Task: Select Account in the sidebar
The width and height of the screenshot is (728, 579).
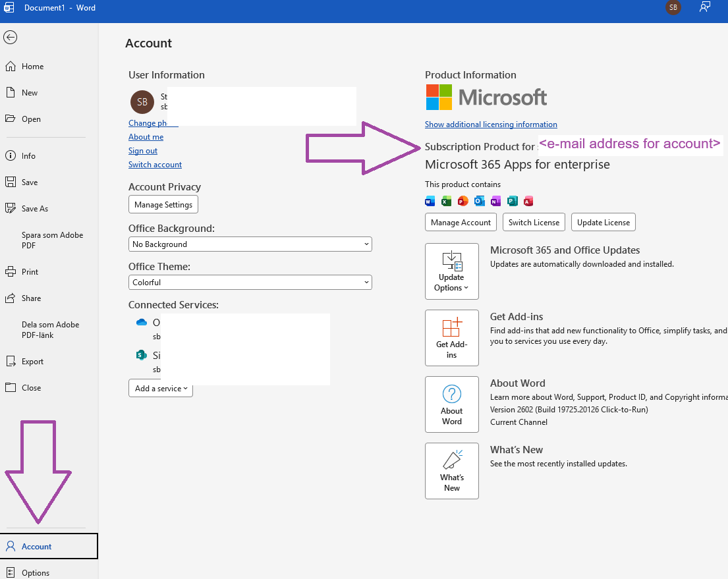Action: [49, 547]
